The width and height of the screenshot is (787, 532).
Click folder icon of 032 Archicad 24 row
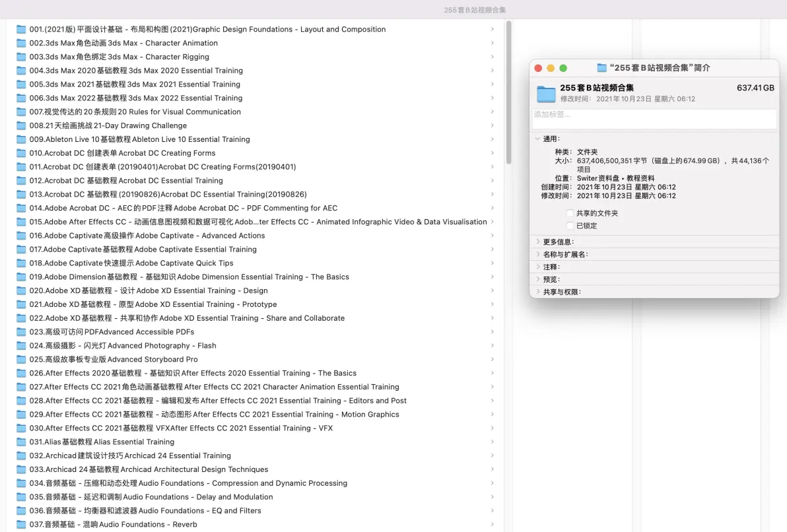coord(21,455)
